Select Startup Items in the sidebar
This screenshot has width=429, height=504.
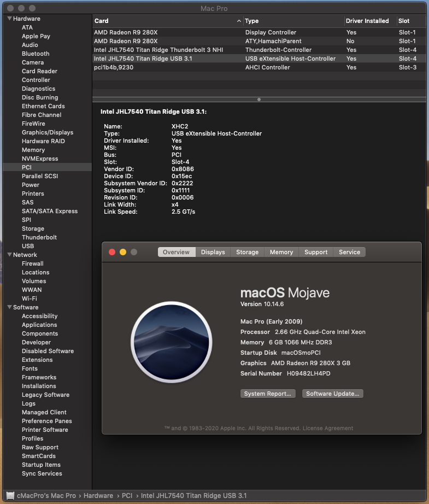[41, 465]
